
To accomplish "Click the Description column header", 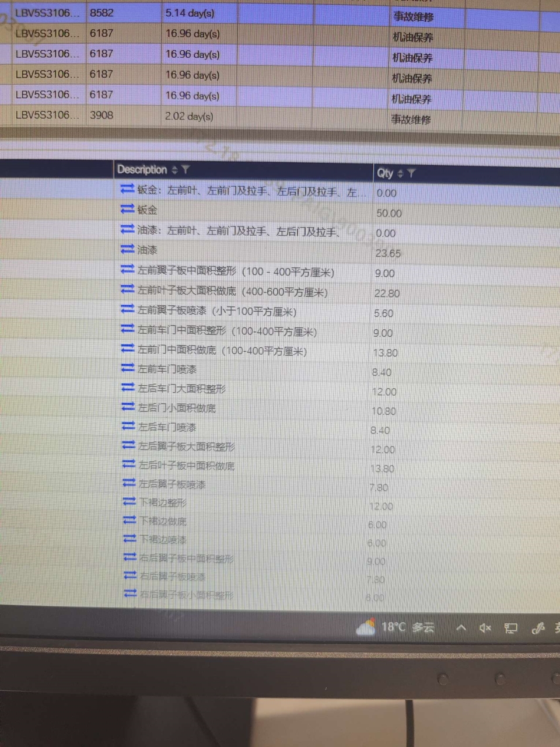I will tap(142, 170).
